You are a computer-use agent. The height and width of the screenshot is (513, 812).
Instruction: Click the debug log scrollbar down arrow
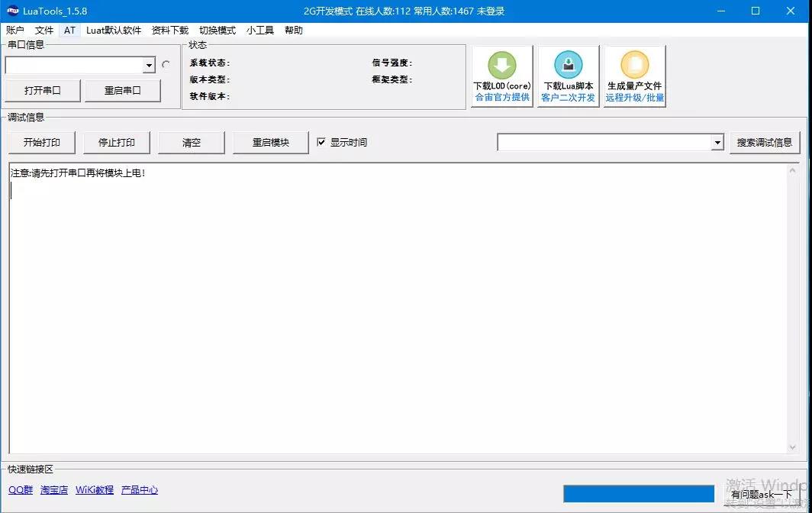tap(792, 447)
